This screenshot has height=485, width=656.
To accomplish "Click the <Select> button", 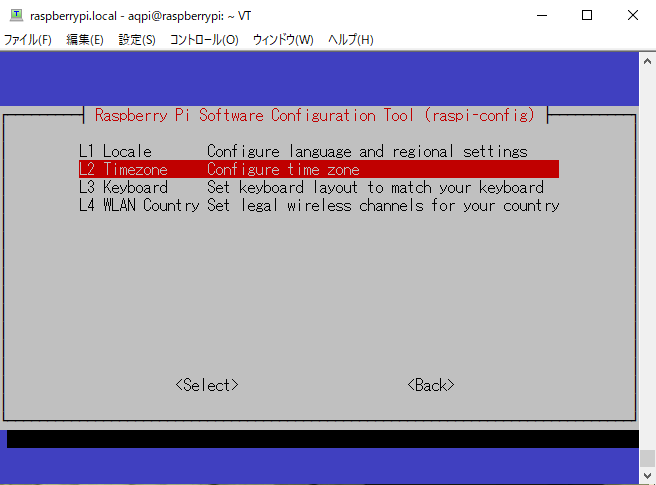I will pos(207,385).
